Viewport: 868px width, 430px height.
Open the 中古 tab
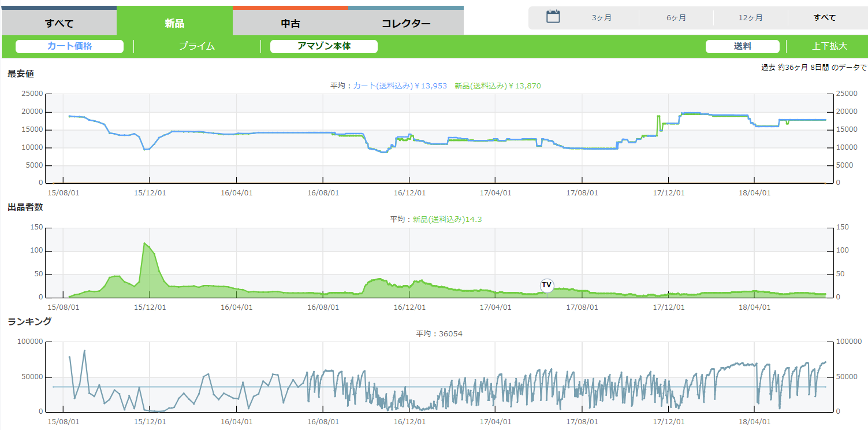290,24
